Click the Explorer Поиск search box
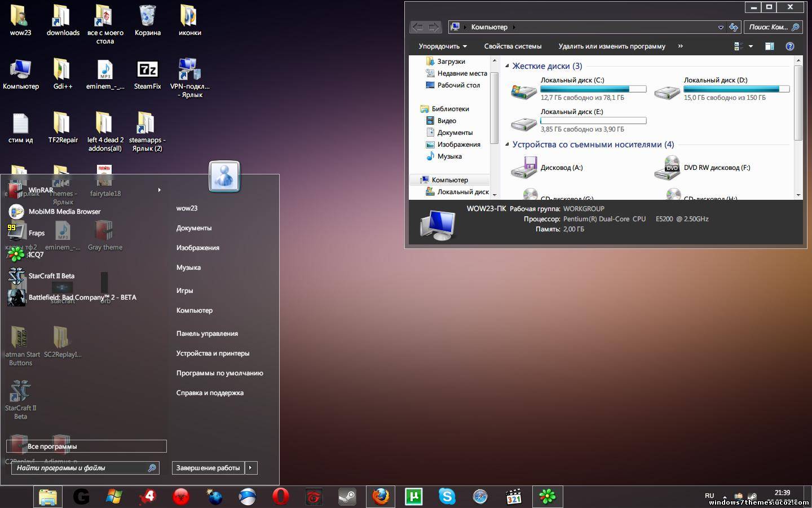This screenshot has height=508, width=812. click(774, 27)
